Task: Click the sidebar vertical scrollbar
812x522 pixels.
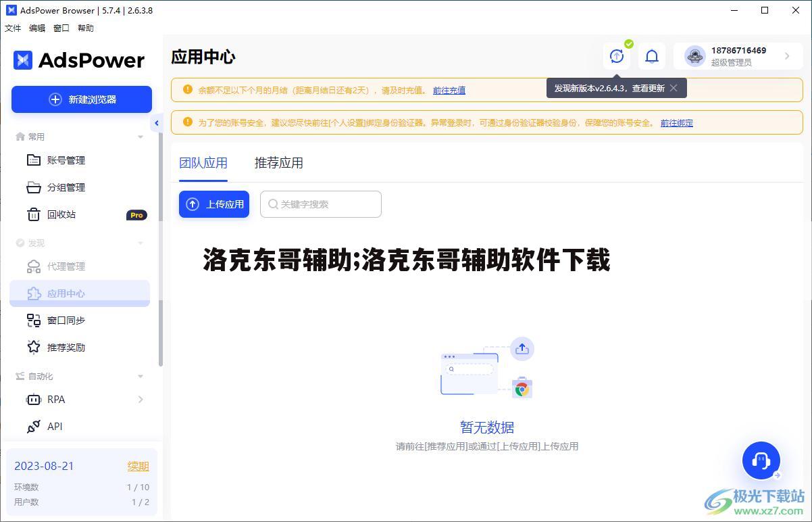Action: pos(160,250)
